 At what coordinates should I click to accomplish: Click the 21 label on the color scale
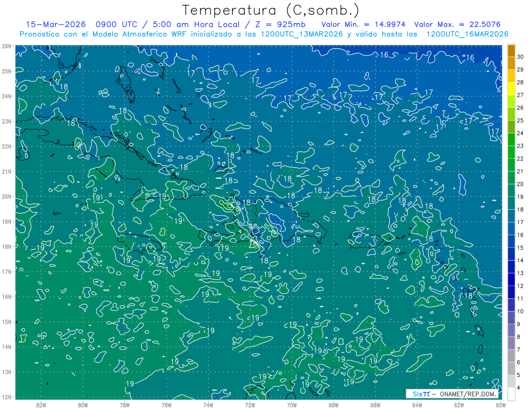(x=520, y=172)
